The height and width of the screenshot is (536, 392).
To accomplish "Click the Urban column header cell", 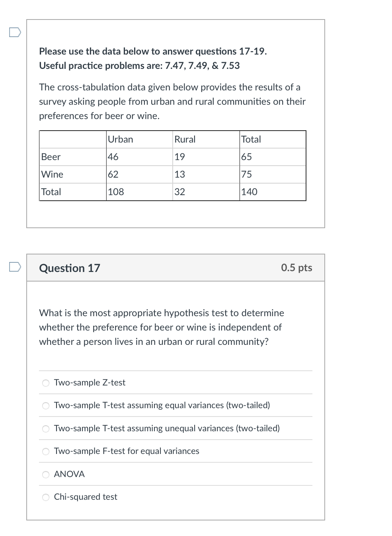I will pos(121,139).
